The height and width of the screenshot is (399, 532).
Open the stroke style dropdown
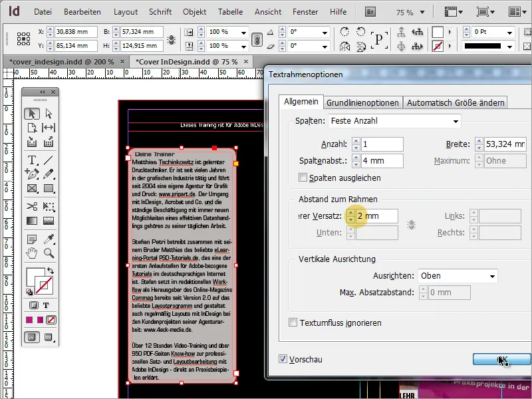(509, 47)
